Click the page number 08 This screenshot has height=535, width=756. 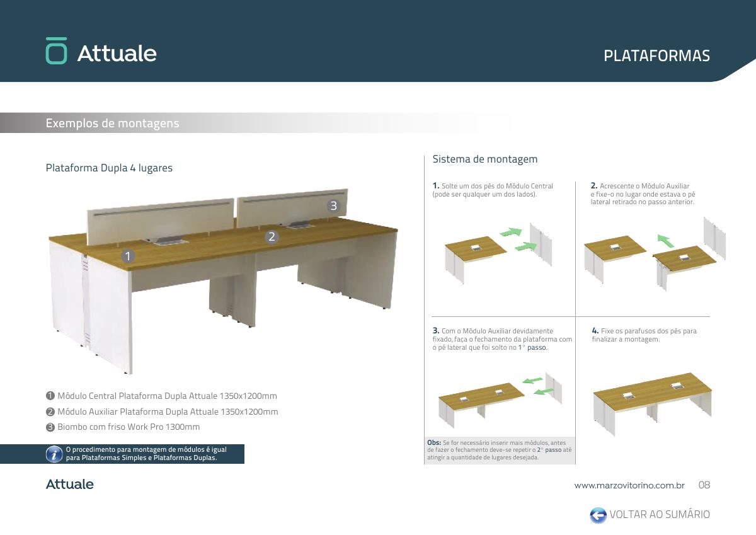(x=704, y=485)
